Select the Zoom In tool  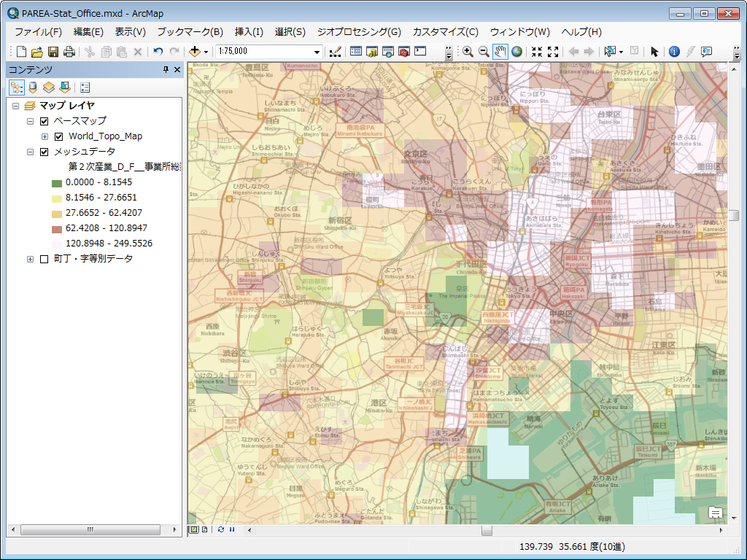(468, 52)
